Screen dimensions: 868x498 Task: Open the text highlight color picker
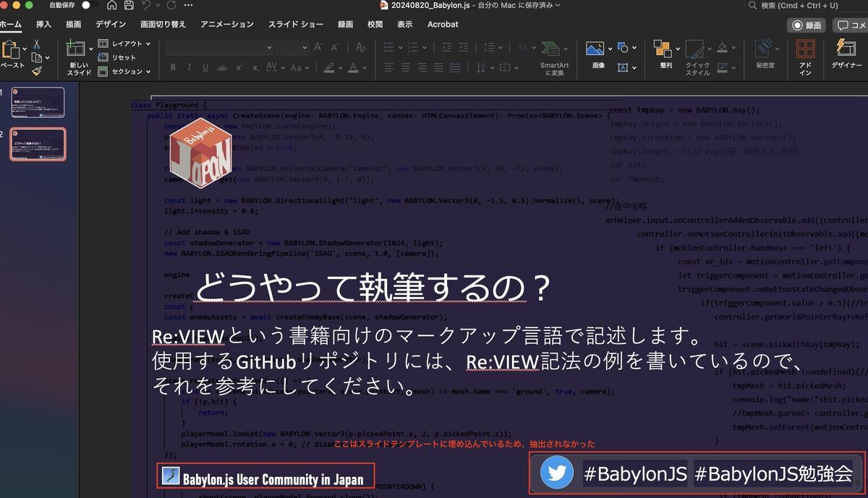point(329,67)
